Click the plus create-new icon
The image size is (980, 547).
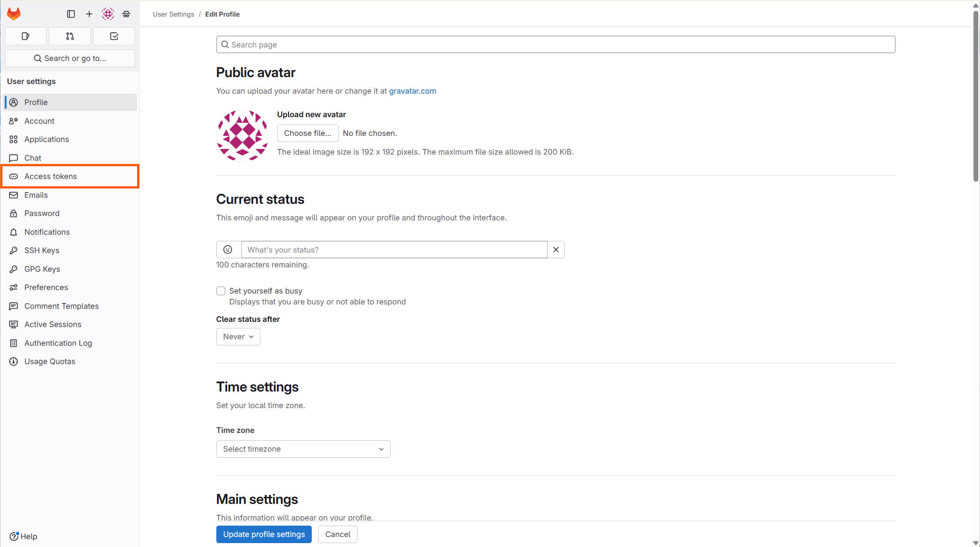click(89, 14)
